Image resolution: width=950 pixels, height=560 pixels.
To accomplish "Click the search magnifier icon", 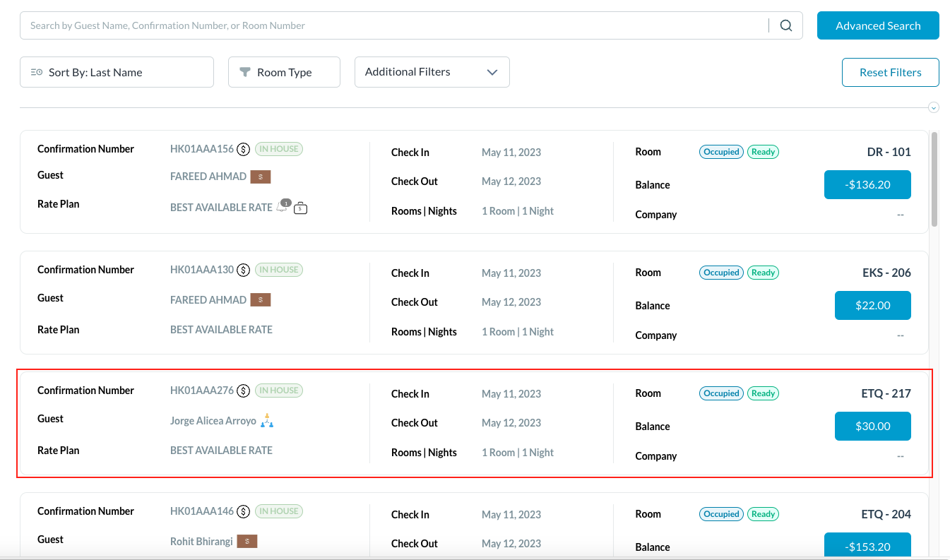I will (x=785, y=25).
